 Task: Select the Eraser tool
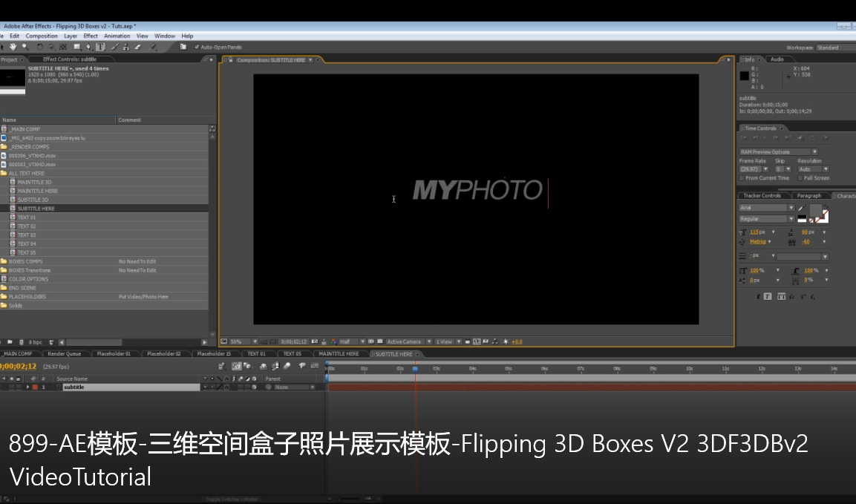click(138, 47)
